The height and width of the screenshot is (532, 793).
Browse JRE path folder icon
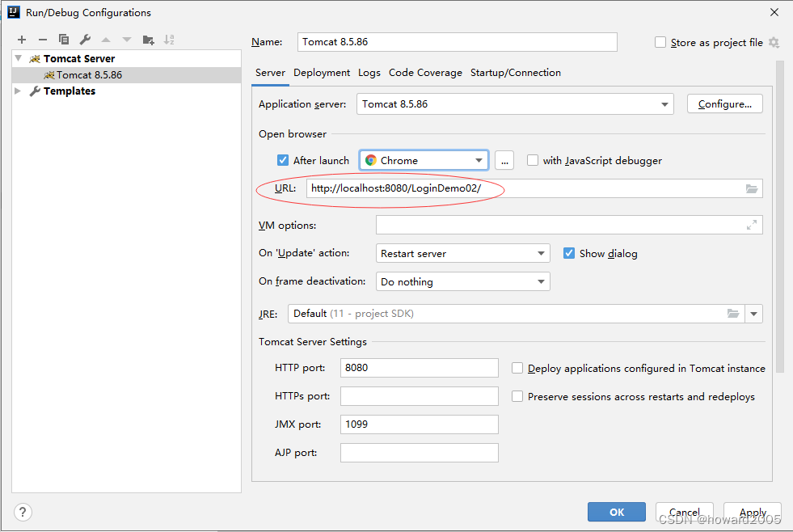click(x=733, y=314)
